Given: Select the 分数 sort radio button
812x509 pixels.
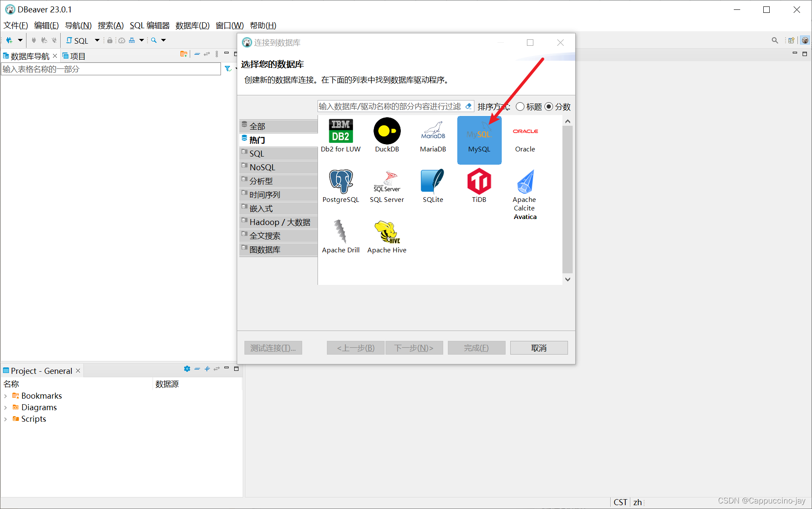Looking at the screenshot, I should (x=549, y=107).
